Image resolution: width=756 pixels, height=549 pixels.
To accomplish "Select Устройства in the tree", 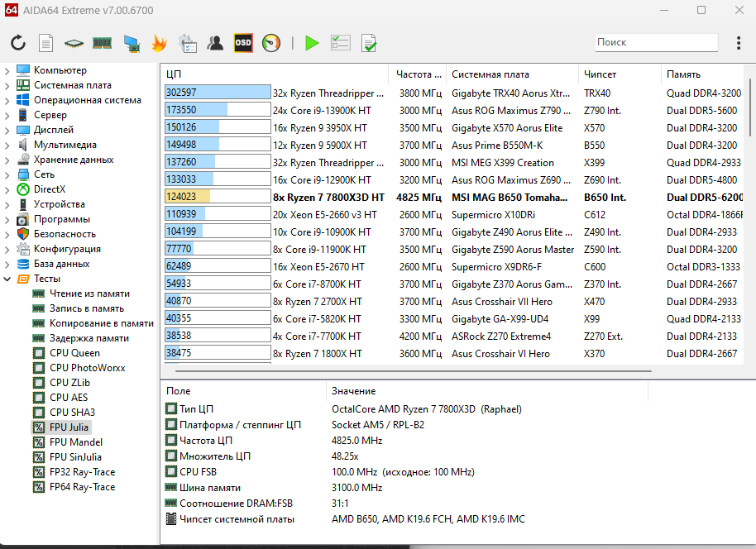I will [59, 204].
